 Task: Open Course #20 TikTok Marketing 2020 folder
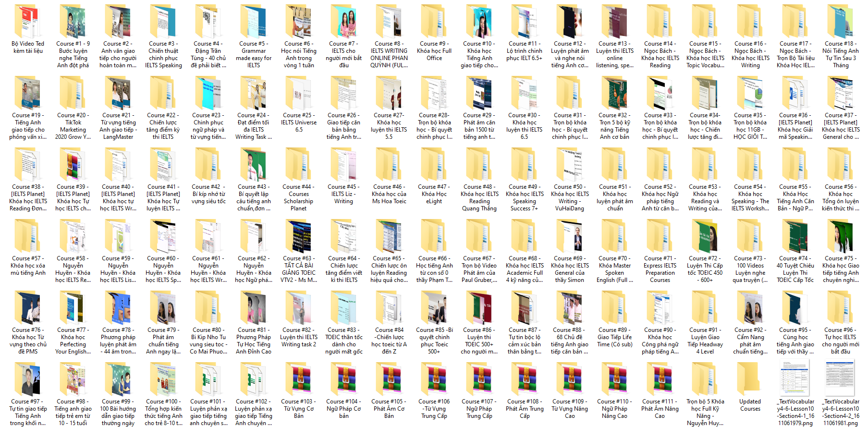point(73,94)
